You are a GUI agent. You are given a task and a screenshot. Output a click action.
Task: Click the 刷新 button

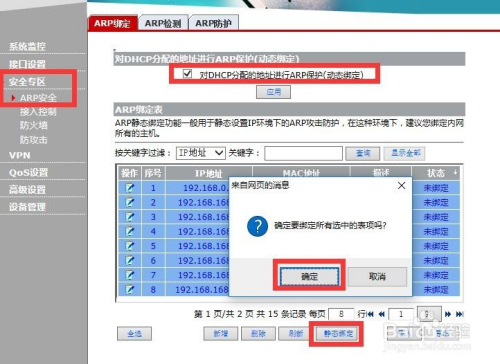[x=296, y=333]
